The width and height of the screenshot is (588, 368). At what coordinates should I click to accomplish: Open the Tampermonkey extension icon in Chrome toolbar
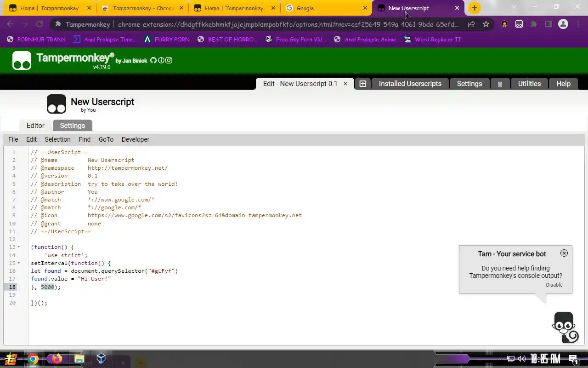pyautogui.click(x=519, y=24)
